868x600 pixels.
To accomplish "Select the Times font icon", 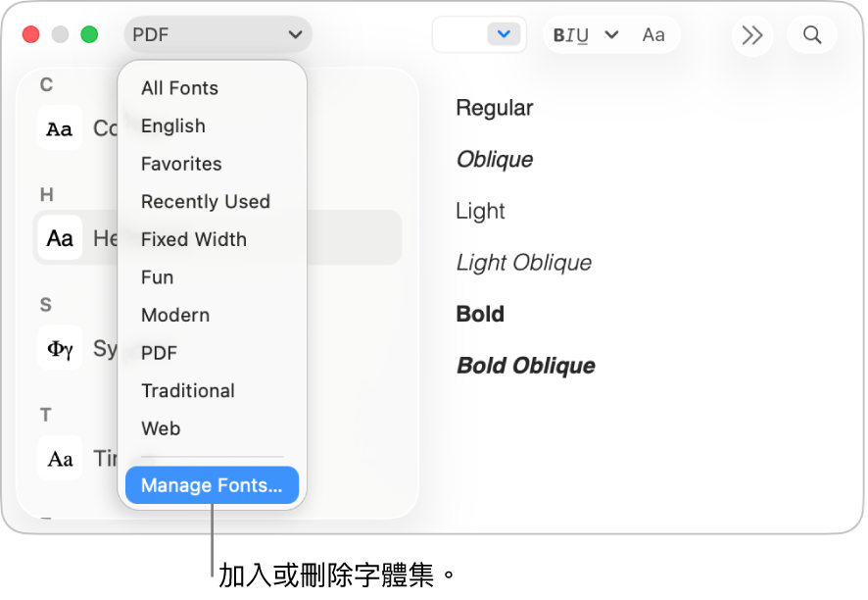I will [x=60, y=458].
